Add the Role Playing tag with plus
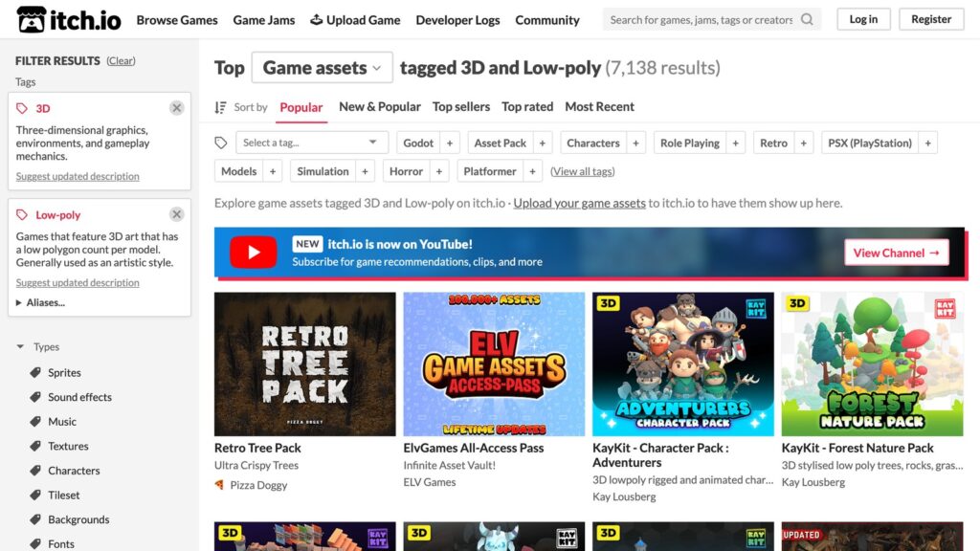980x551 pixels. (x=736, y=143)
